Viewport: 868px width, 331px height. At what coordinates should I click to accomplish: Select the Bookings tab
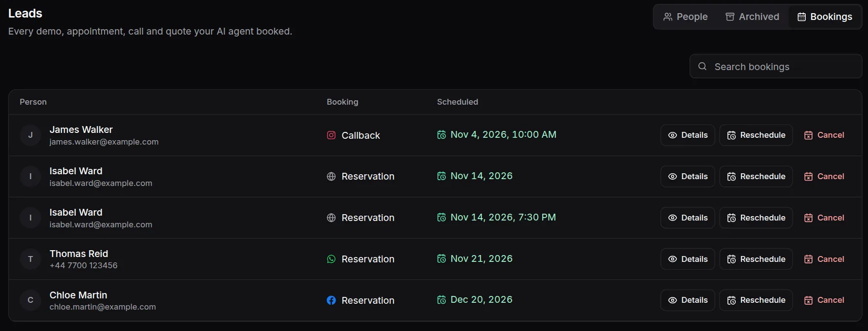pos(825,17)
